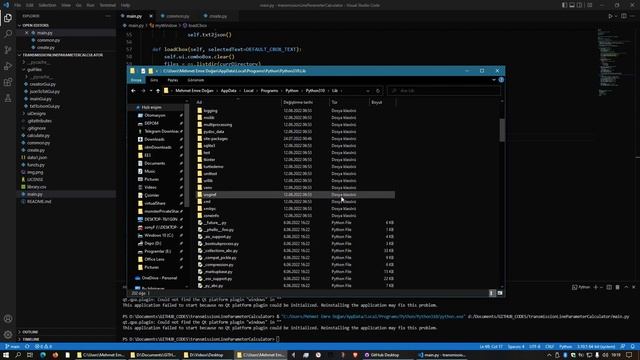Toggle the secondary side bar layout button
Screen dimensions: 640x360
(580, 5)
